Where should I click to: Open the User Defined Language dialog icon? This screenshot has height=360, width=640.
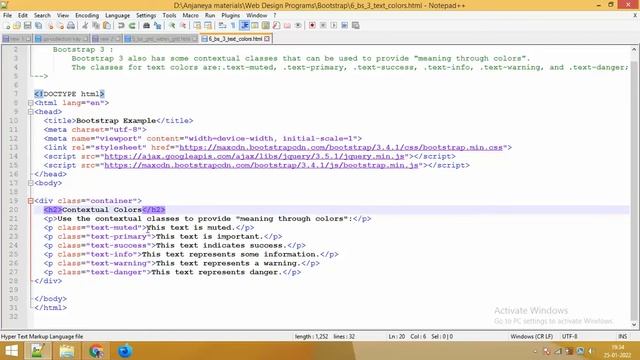(x=255, y=26)
